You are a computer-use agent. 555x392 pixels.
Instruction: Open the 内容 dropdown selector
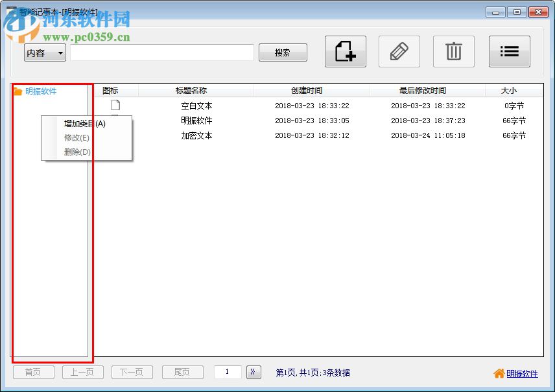click(44, 52)
